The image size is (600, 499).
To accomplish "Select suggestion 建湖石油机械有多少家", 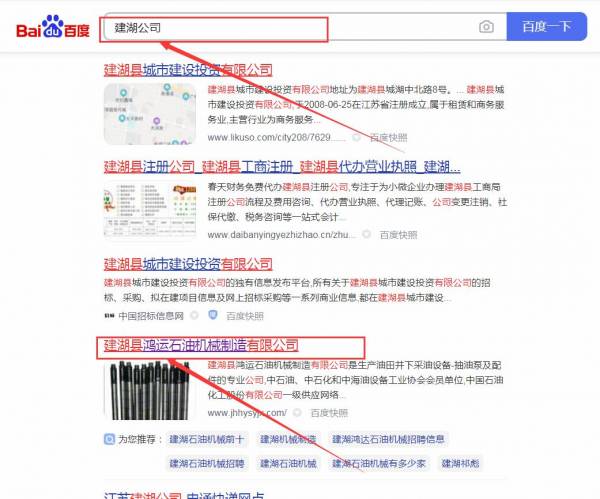I will point(379,463).
